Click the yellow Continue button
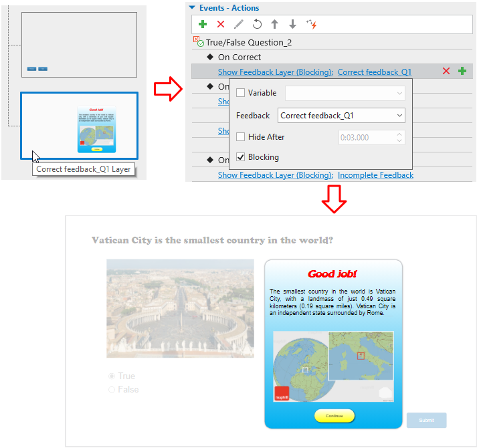Screen dimensions: 477x448 pos(334,416)
